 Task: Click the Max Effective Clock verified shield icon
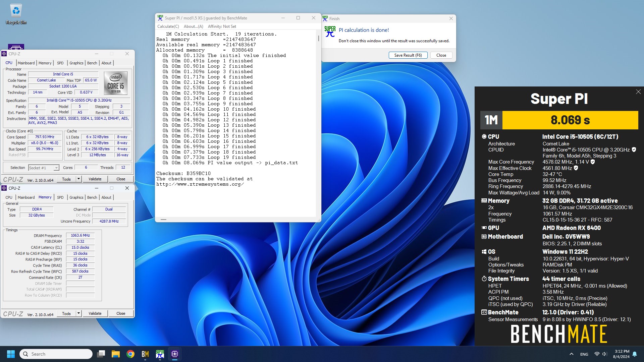(576, 168)
